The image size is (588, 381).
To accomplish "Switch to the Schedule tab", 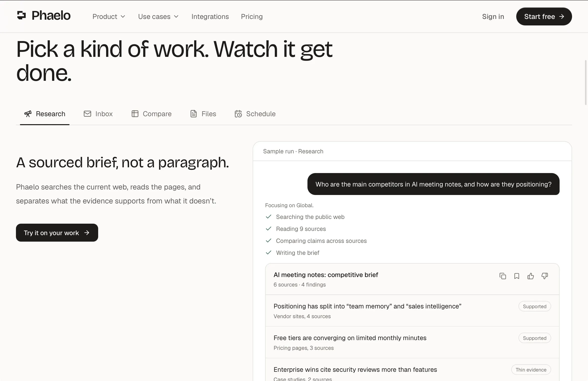I will point(255,114).
